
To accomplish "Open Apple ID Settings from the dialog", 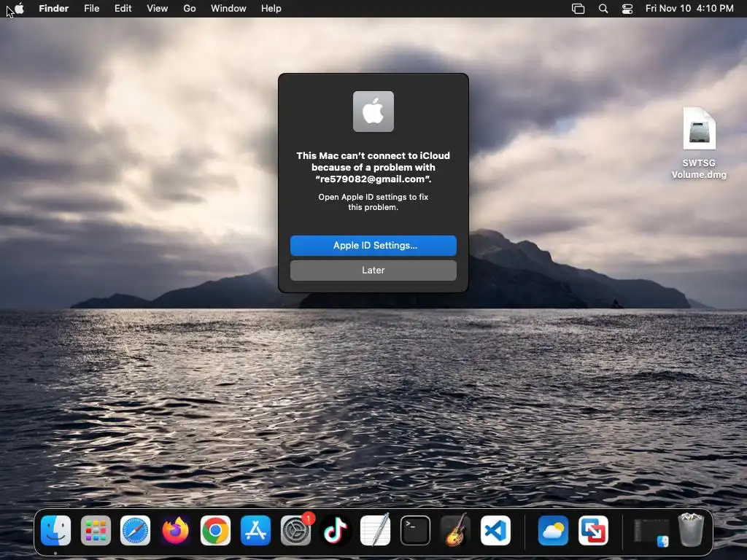I will (373, 245).
